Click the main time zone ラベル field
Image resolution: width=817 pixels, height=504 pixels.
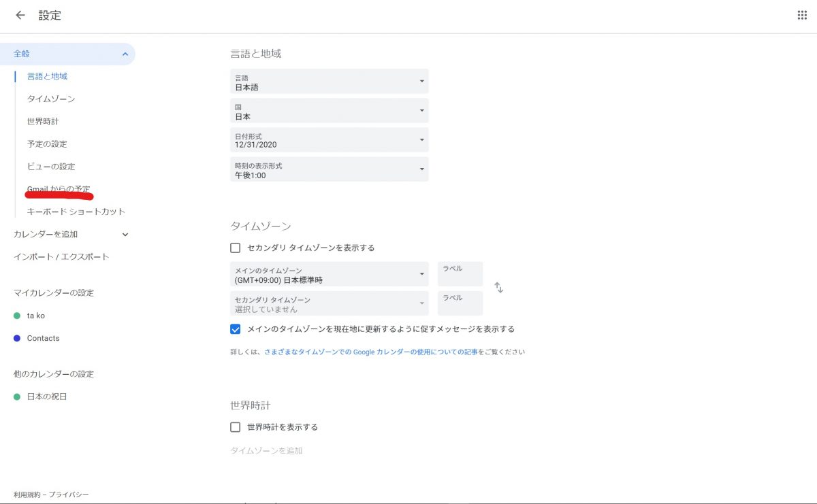(x=460, y=274)
